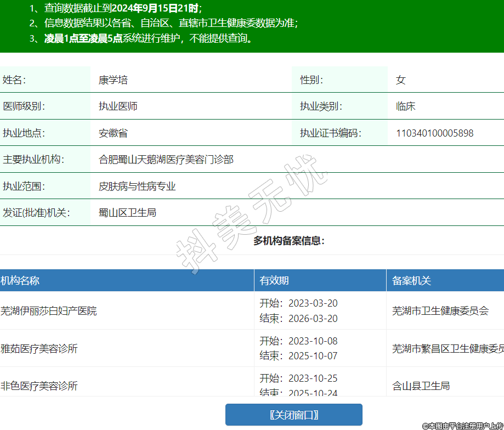
Task: Click the 合肥蜀山天鹅湖医疗美容门诊部 institution value
Action: click(166, 160)
